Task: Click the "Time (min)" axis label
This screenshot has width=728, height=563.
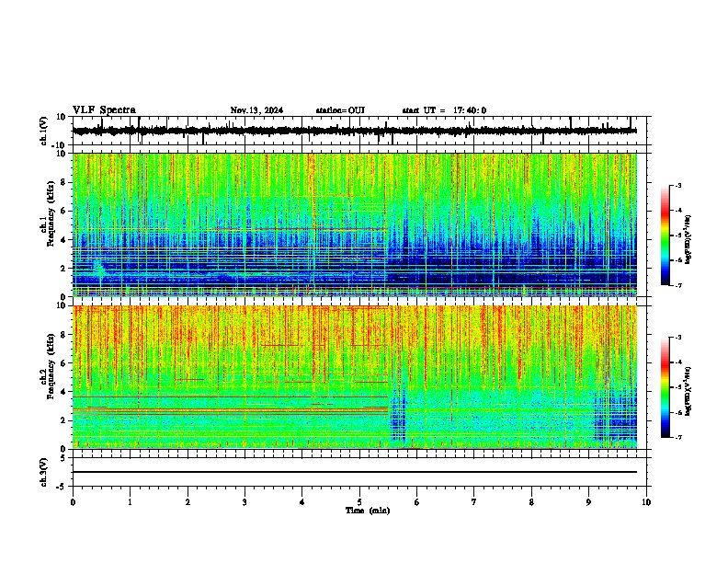Action: click(368, 511)
